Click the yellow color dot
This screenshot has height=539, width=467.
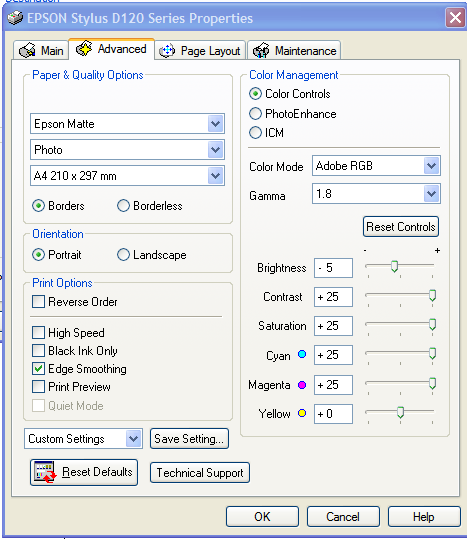pos(302,413)
